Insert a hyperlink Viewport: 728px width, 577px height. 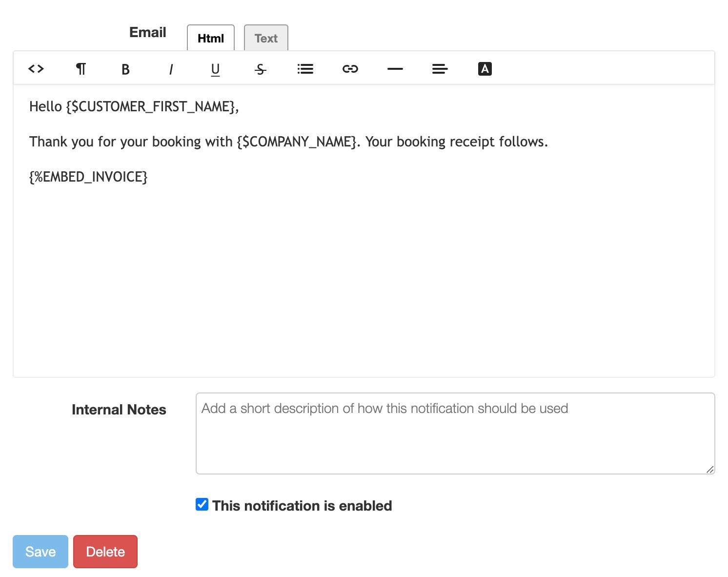click(x=350, y=69)
